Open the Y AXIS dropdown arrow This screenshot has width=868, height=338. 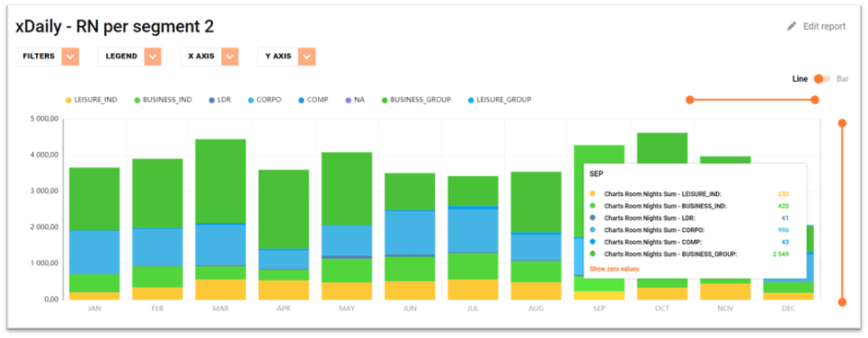[306, 57]
